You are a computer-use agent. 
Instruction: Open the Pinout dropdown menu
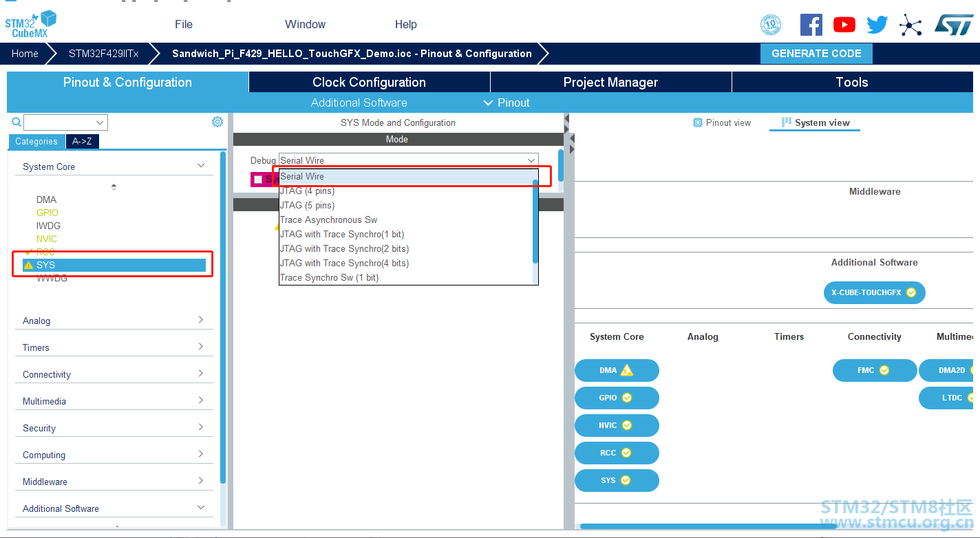click(x=507, y=103)
